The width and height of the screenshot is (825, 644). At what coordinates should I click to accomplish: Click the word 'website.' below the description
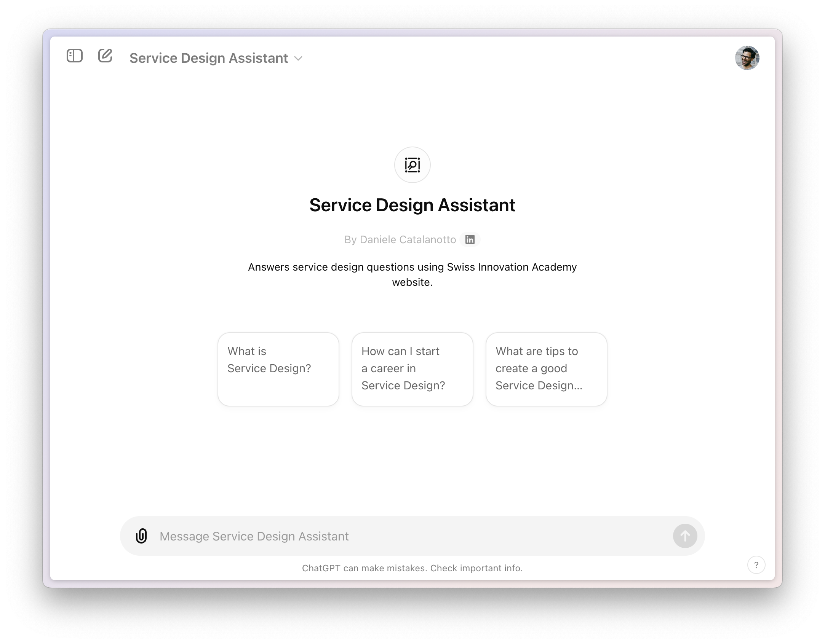tap(412, 282)
